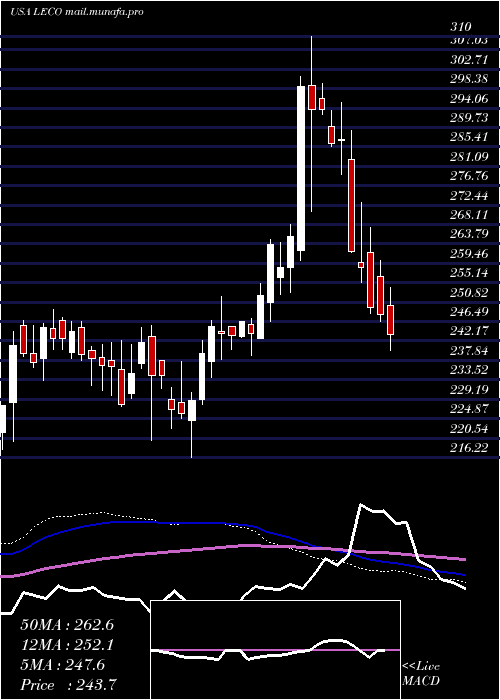The width and height of the screenshot is (500, 700).
Task: Click the 268.11 price axis label
Action: 469,214
